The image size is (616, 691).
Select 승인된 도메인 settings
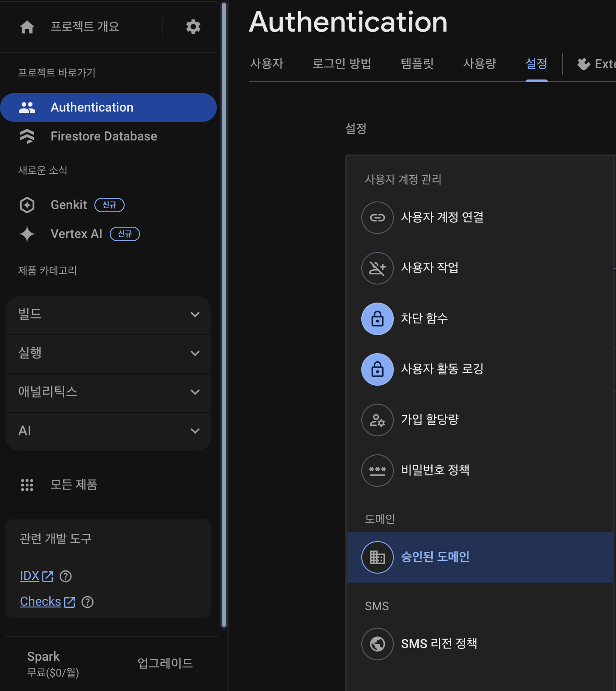click(480, 557)
